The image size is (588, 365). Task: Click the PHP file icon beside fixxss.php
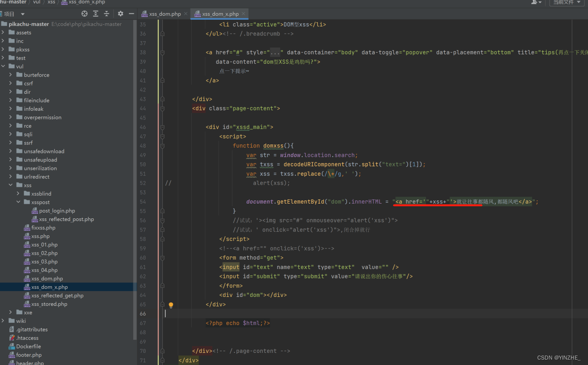27,228
